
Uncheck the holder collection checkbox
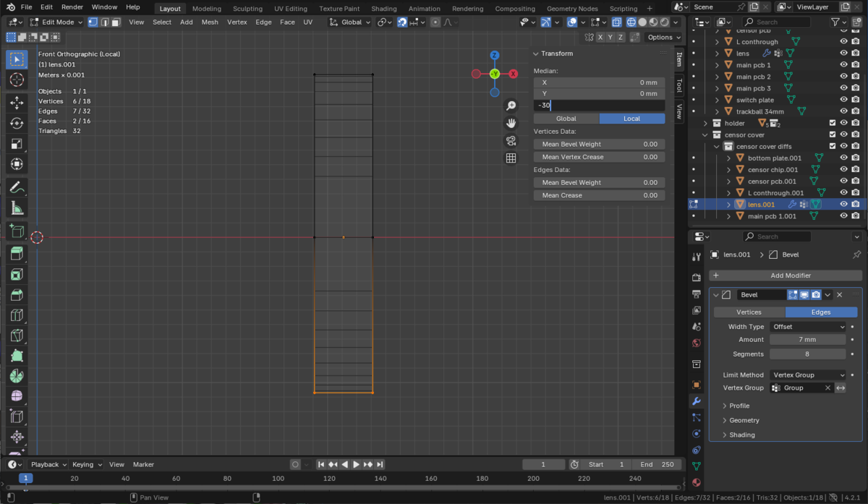click(x=833, y=123)
